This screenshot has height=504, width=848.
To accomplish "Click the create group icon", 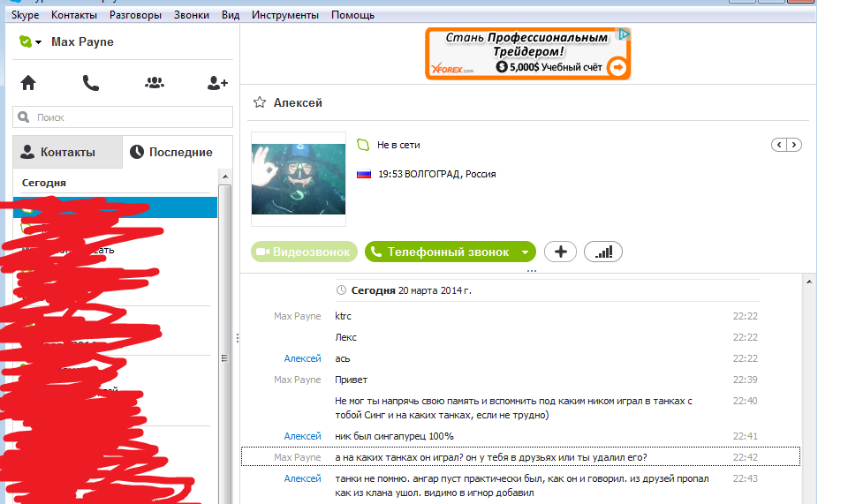I will [155, 83].
